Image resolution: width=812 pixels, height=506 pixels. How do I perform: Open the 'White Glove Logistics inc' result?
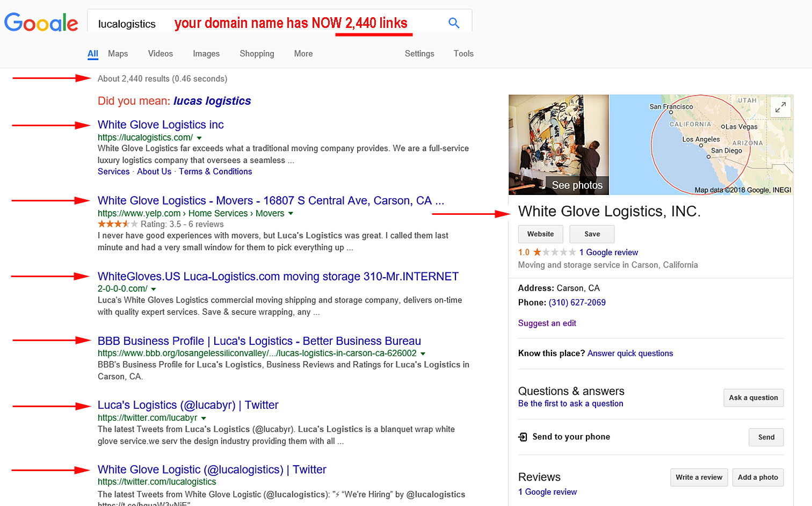(x=161, y=125)
